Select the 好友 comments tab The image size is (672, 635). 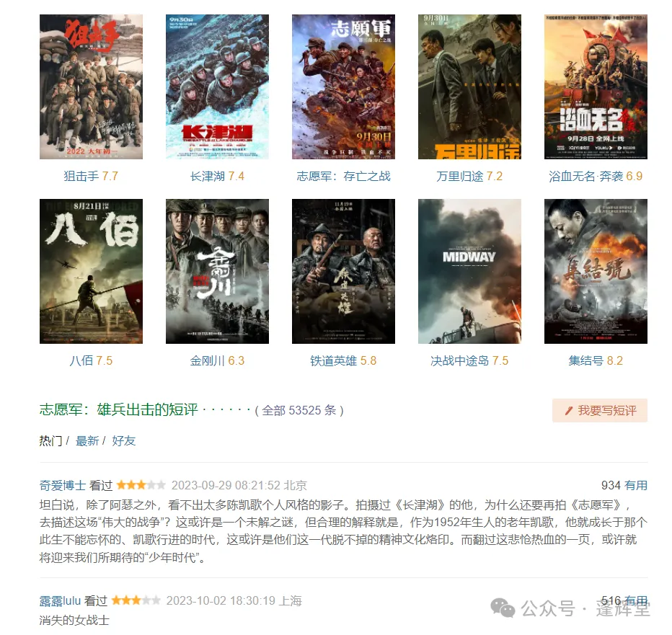(124, 441)
